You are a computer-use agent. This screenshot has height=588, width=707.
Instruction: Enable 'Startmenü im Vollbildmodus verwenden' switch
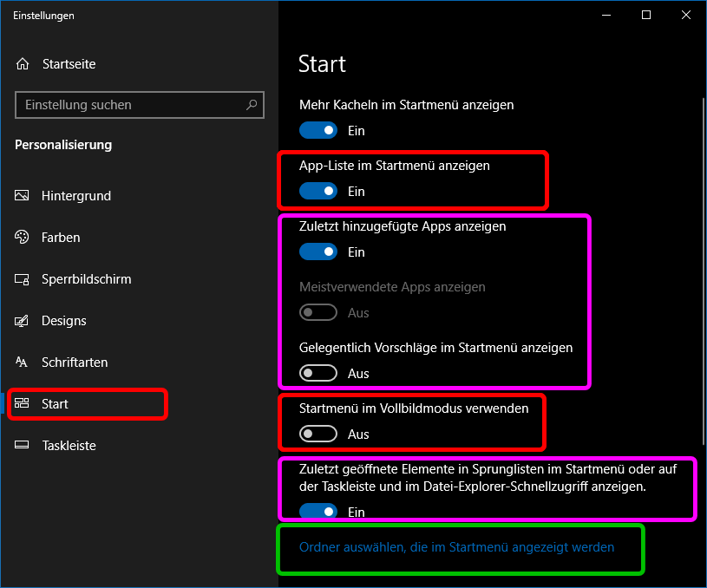pos(318,434)
